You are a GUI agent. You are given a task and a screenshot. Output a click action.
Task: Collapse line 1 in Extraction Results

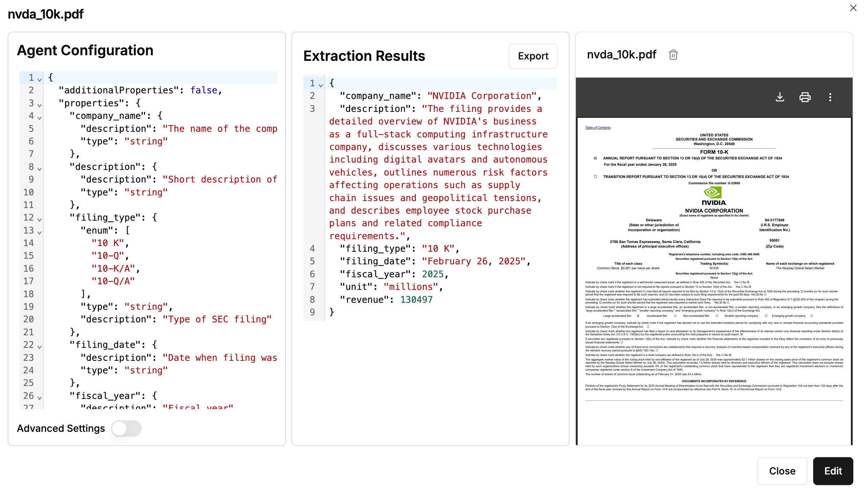point(320,85)
